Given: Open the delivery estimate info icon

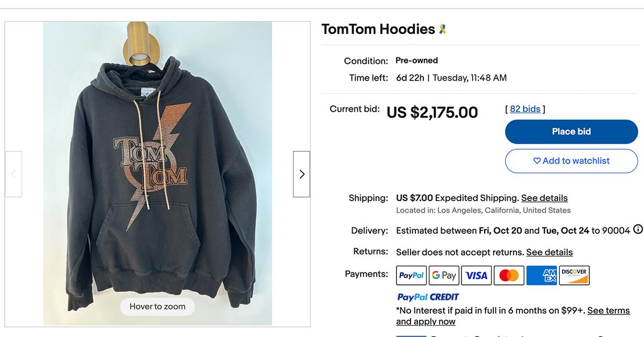Looking at the screenshot, I should coord(638,230).
